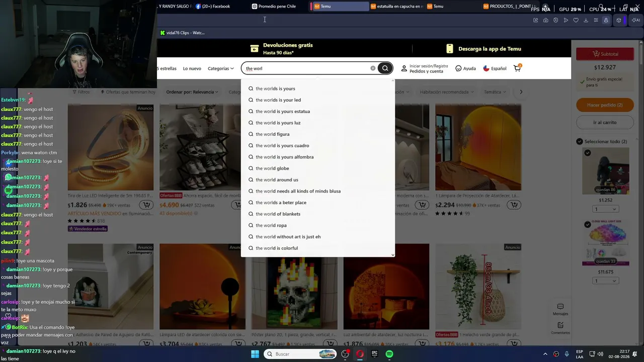The height and width of the screenshot is (362, 644).
Task: Add the LED light strip to cart
Action: pos(146,205)
